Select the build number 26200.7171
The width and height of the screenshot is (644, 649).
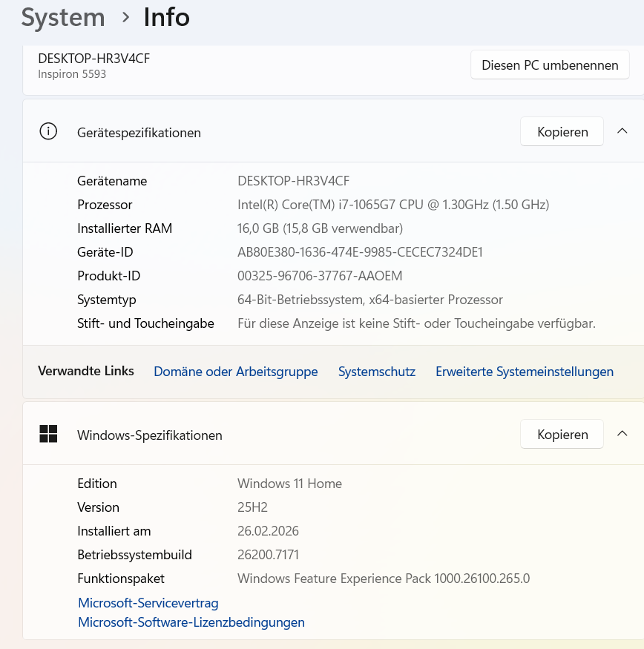[268, 555]
